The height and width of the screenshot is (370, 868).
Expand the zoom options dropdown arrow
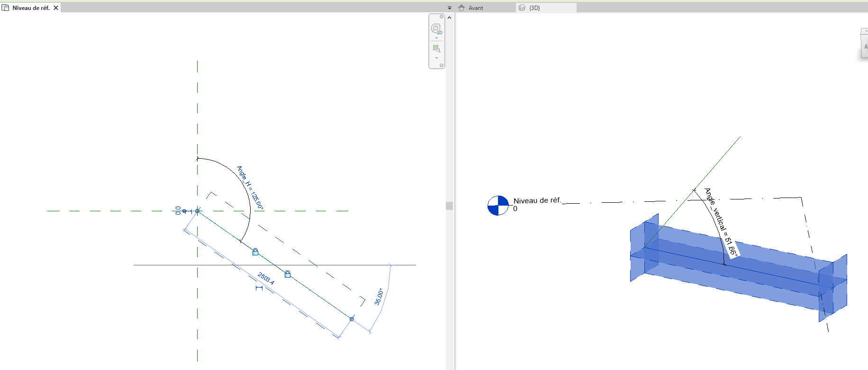436,58
